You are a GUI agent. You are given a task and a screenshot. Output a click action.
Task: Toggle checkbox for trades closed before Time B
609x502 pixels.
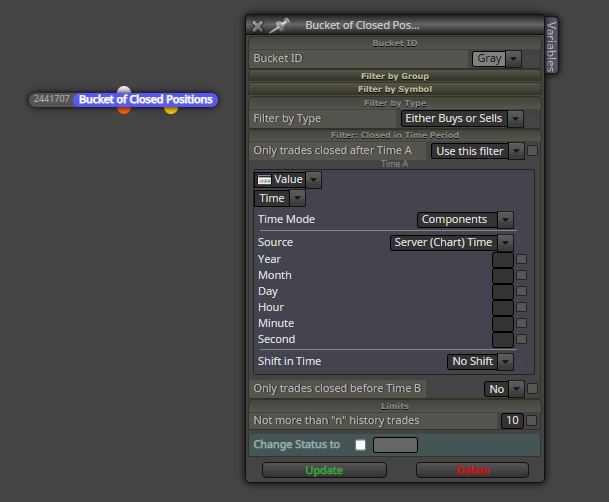[532, 389]
